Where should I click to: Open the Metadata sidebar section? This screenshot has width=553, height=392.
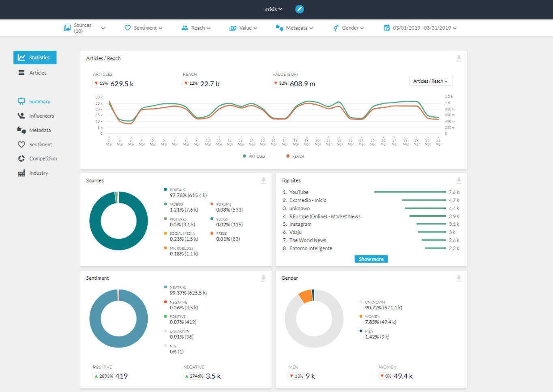40,130
